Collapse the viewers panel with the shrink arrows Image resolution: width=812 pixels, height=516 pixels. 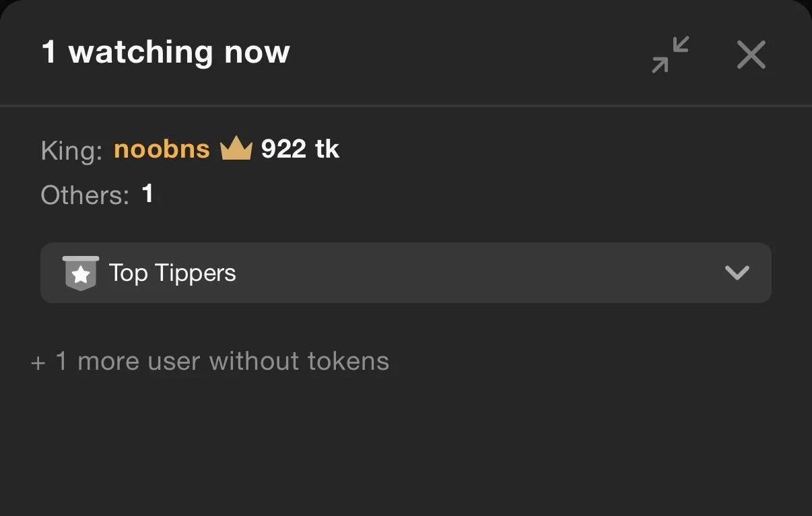coord(671,54)
